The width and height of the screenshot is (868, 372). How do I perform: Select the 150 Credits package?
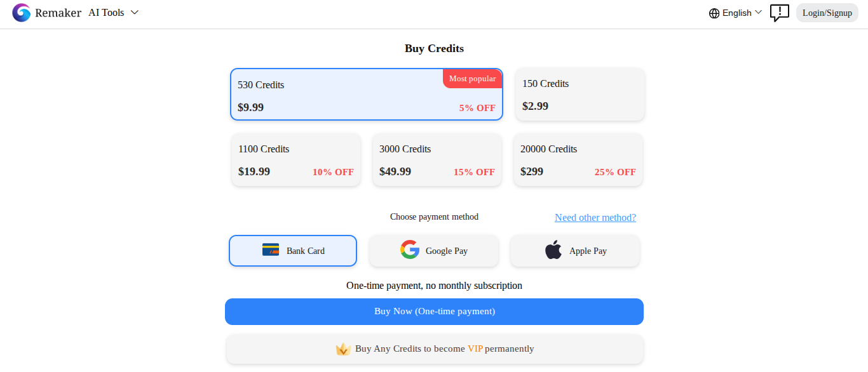point(580,94)
